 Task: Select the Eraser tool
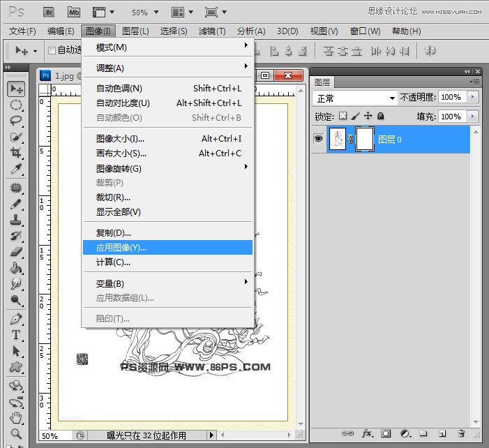pyautogui.click(x=16, y=252)
